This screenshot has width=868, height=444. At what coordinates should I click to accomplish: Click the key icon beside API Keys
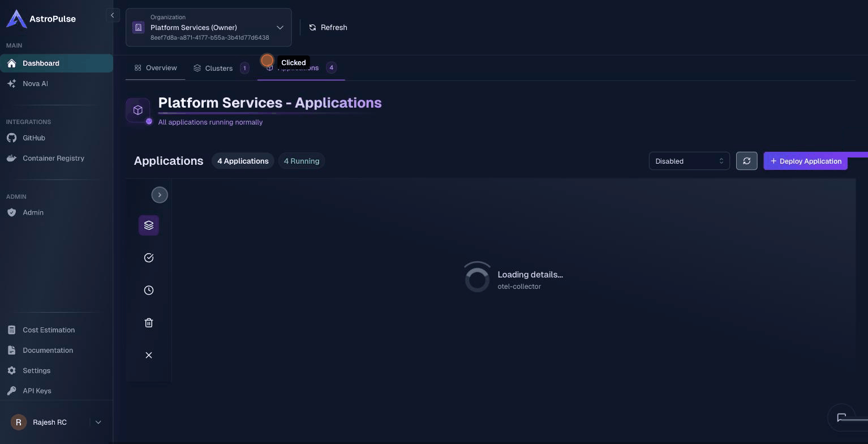(11, 391)
